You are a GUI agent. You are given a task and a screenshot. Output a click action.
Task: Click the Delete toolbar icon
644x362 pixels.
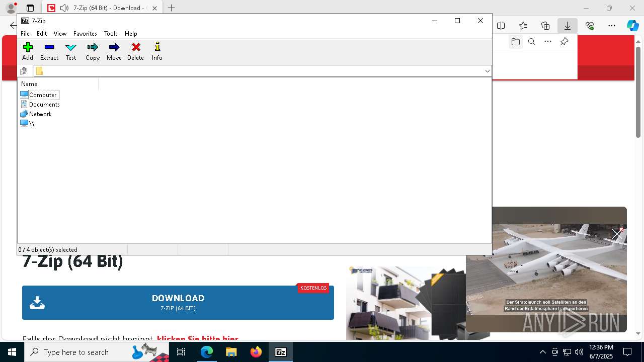click(x=135, y=51)
